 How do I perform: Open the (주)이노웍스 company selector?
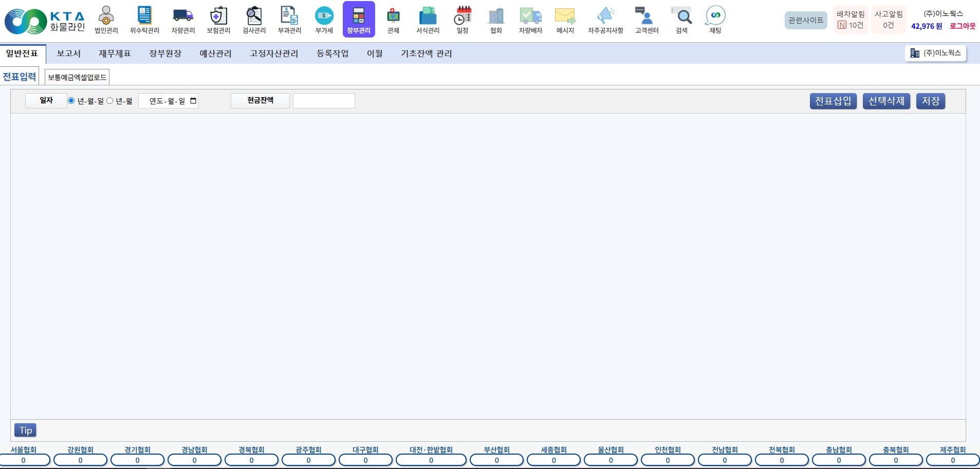click(x=935, y=53)
